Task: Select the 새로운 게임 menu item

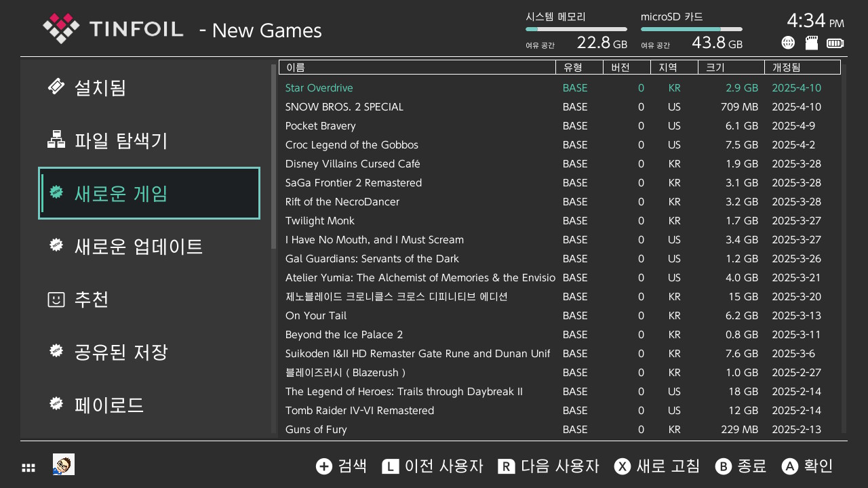Action: click(149, 193)
